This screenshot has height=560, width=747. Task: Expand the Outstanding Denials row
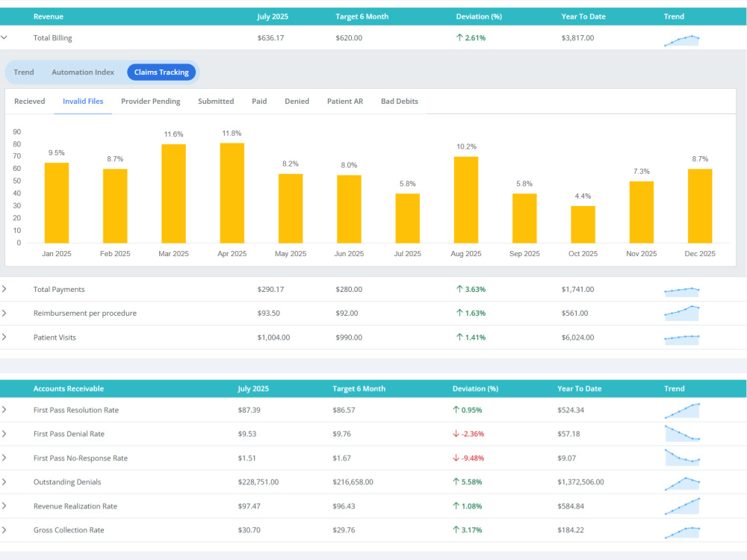point(4,482)
